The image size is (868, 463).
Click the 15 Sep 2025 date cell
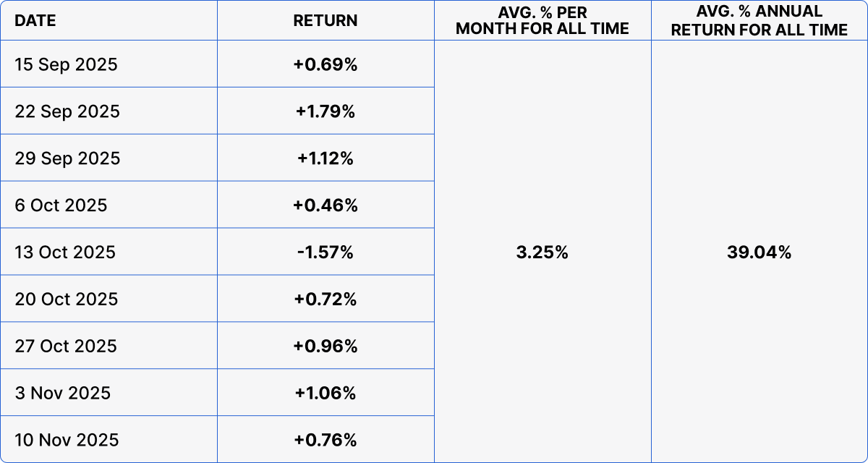coord(66,64)
